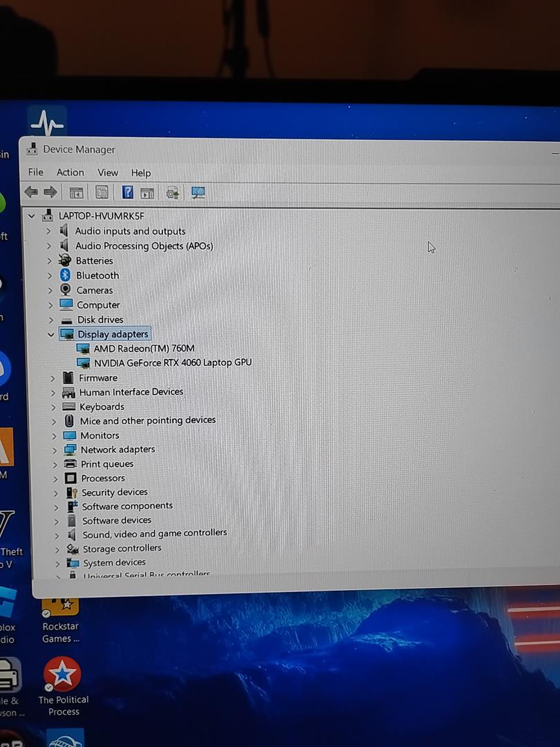Click the NVIDIA GeForce RTX 4060 adapter icon

click(x=84, y=364)
